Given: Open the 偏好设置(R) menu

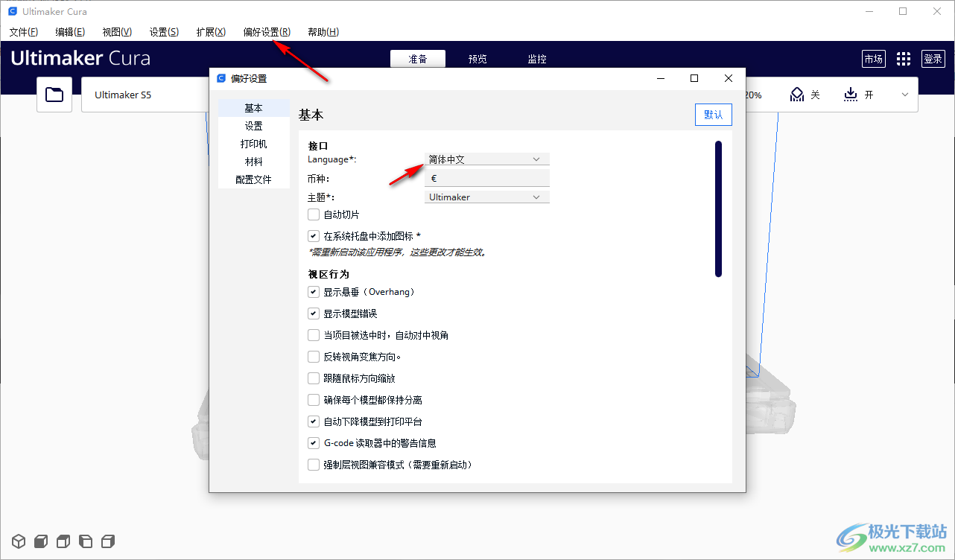Looking at the screenshot, I should pyautogui.click(x=267, y=32).
